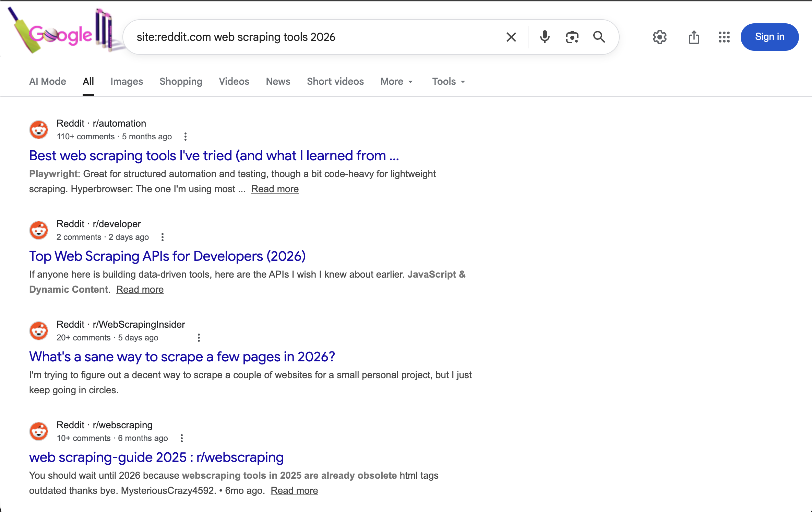The height and width of the screenshot is (512, 812).
Task: Start a voice search with the microphone
Action: click(x=545, y=37)
